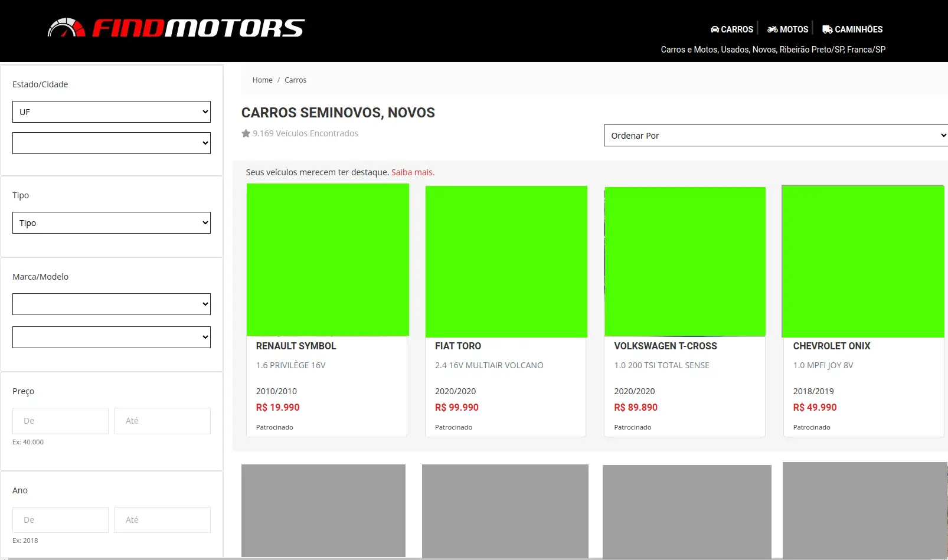Click the Carros breadcrumb link

click(296, 80)
